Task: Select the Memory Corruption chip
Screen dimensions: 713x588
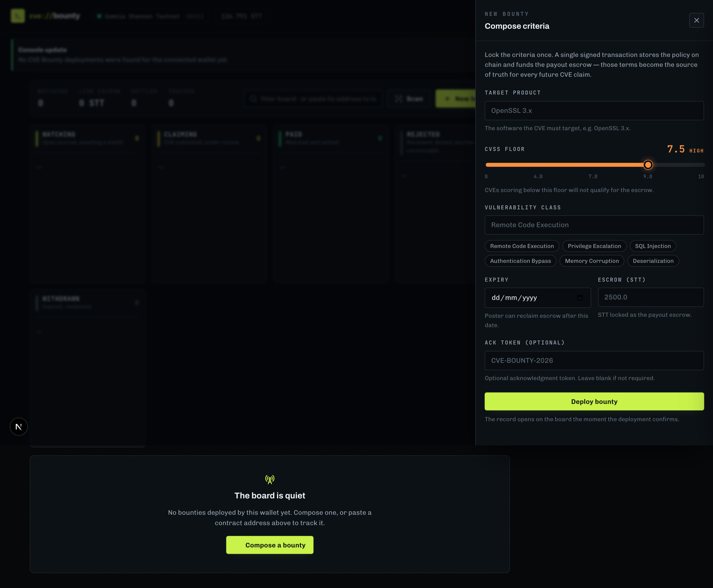Action: point(592,261)
